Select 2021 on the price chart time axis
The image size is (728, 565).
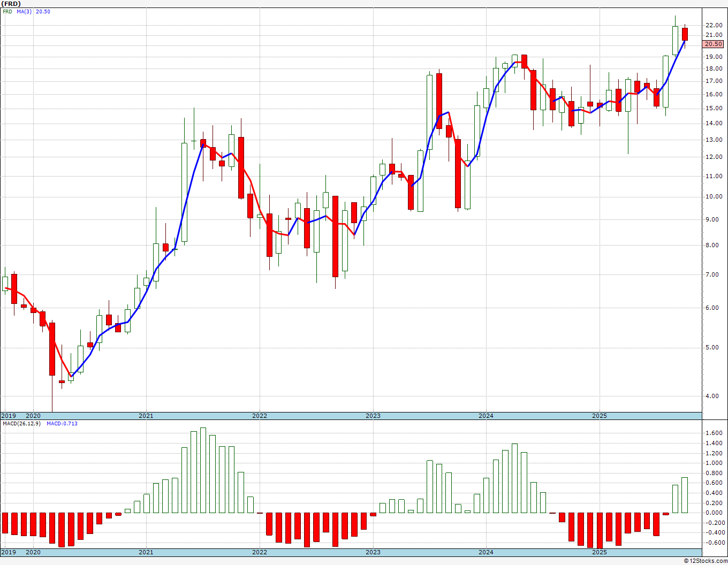pos(146,416)
